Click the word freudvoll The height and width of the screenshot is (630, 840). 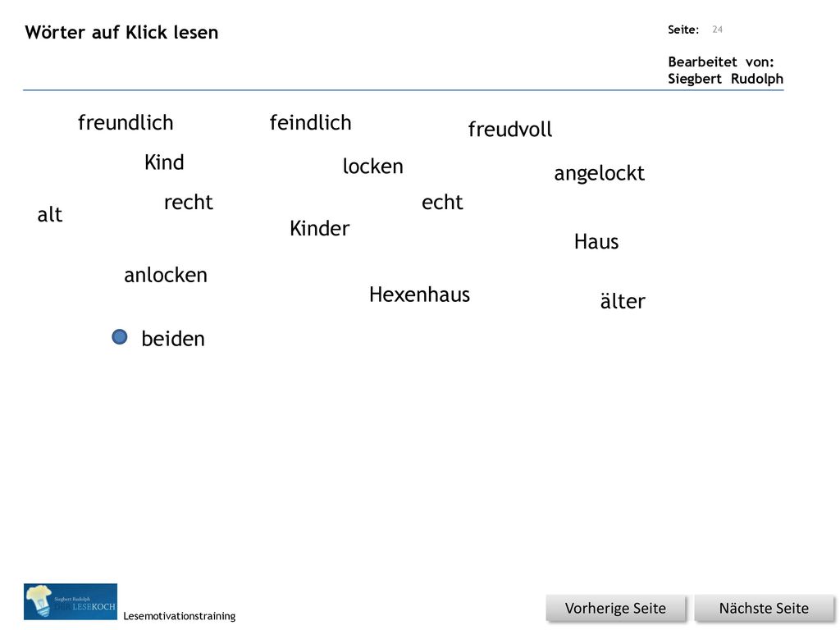[x=510, y=129]
